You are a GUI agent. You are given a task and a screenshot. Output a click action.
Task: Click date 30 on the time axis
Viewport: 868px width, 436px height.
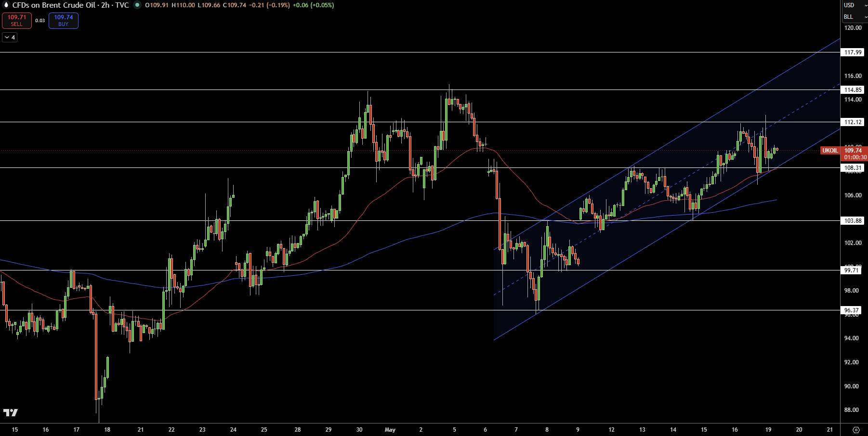point(359,430)
